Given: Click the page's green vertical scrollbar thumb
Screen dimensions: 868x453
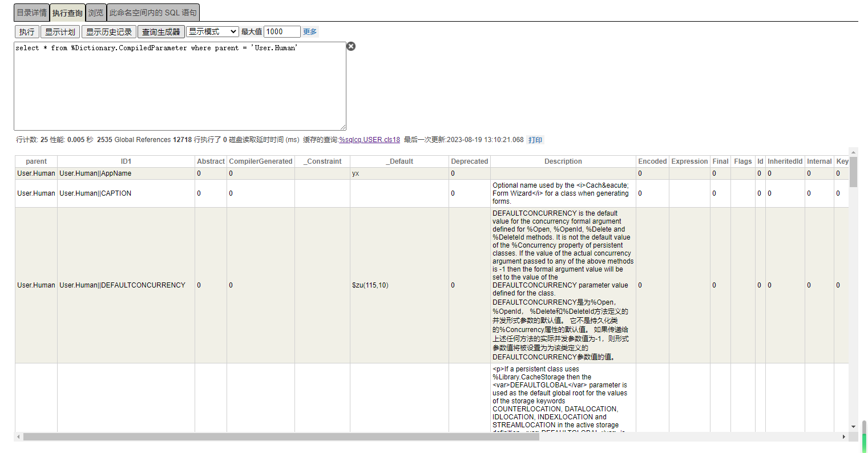Looking at the screenshot, I should (x=865, y=436).
